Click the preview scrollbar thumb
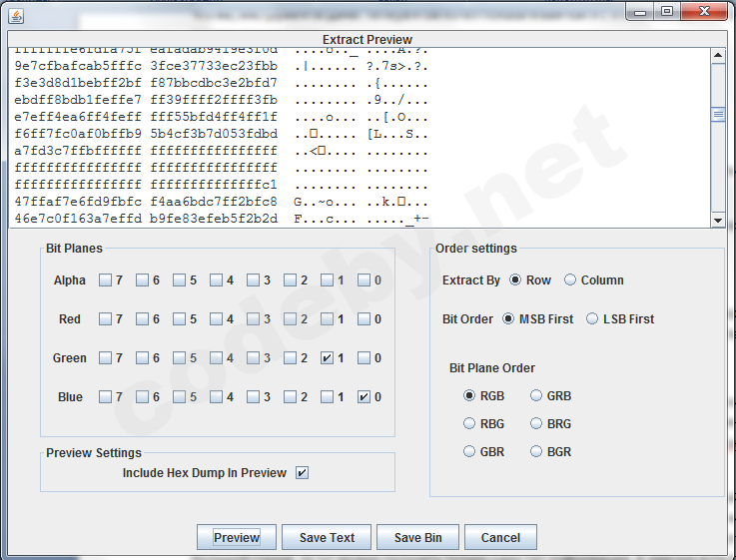 coord(718,115)
